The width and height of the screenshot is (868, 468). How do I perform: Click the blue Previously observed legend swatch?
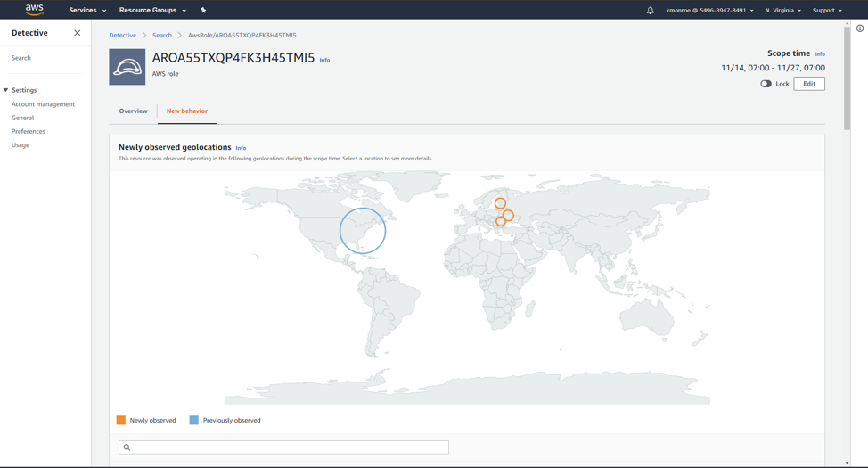[x=193, y=420]
